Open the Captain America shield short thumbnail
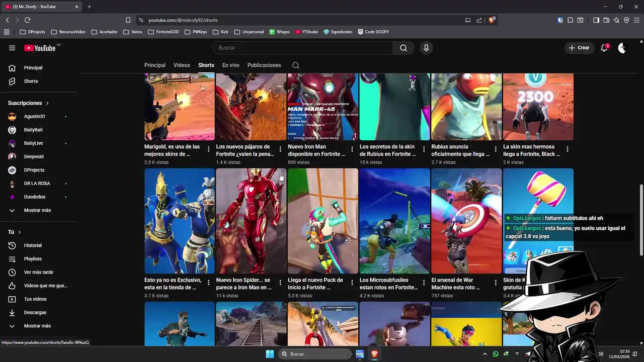644x362 pixels. [466, 221]
